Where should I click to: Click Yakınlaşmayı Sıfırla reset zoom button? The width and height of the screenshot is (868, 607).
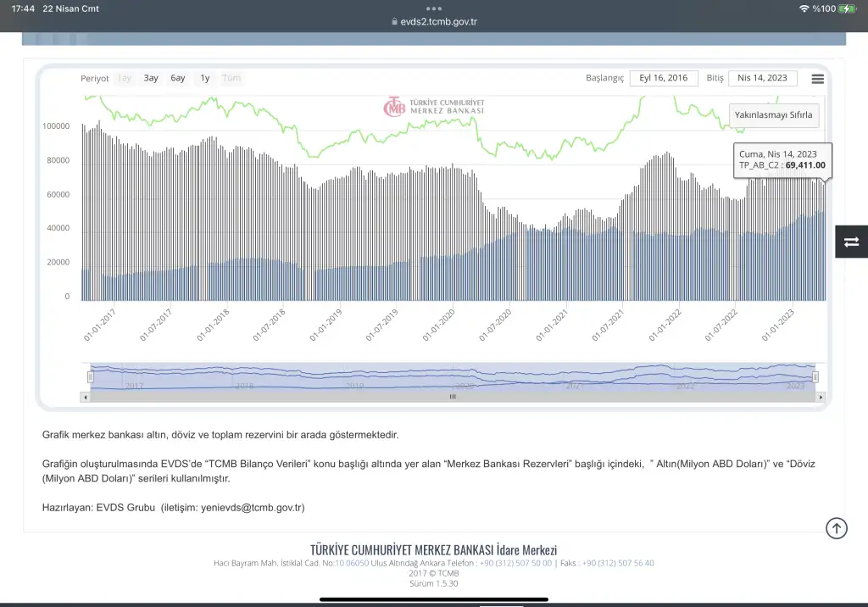[773, 115]
